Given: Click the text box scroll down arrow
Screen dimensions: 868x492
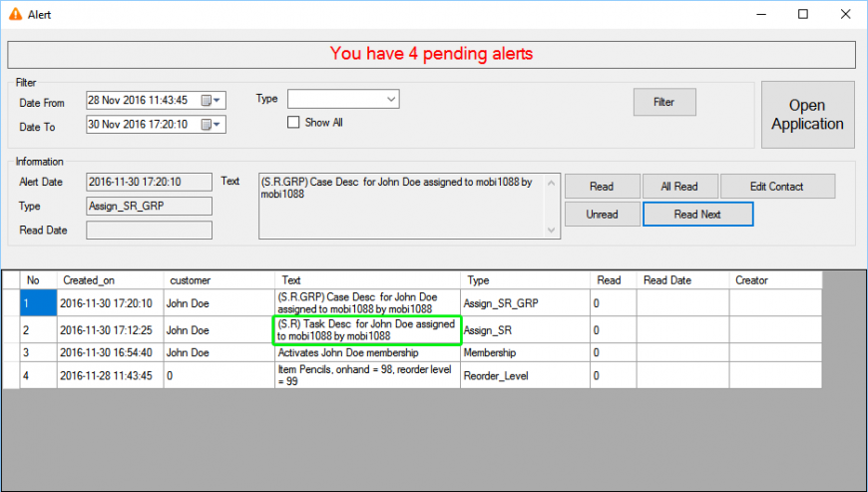Looking at the screenshot, I should coord(552,230).
